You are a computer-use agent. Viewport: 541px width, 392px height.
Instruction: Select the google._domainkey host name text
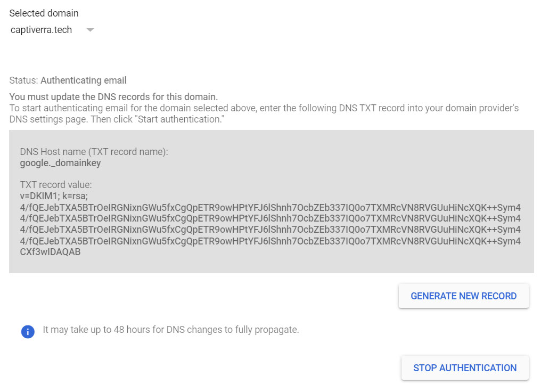(x=60, y=163)
